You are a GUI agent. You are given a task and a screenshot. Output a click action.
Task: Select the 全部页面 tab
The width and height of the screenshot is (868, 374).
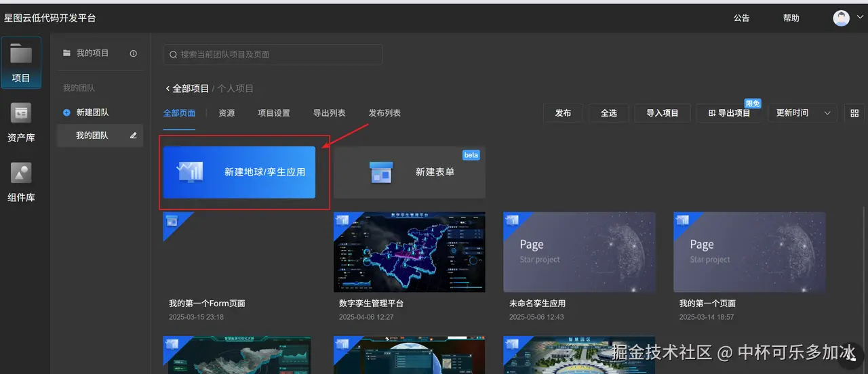click(180, 113)
